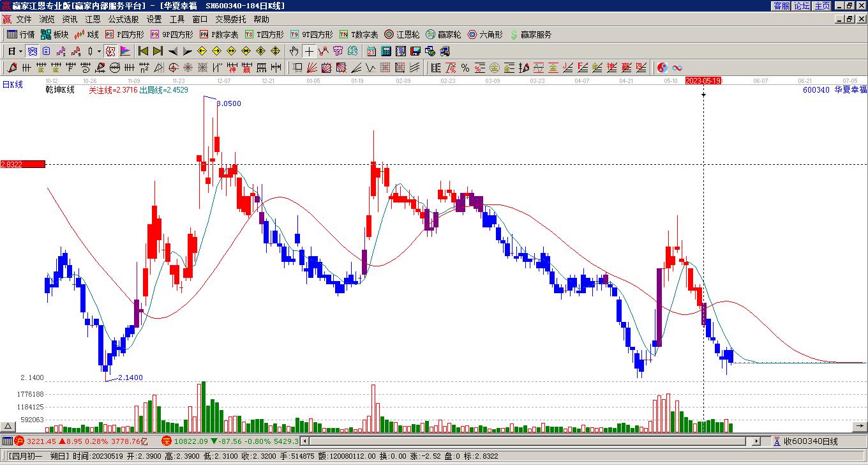
Task: Jump to first bar icon
Action: 143,51
